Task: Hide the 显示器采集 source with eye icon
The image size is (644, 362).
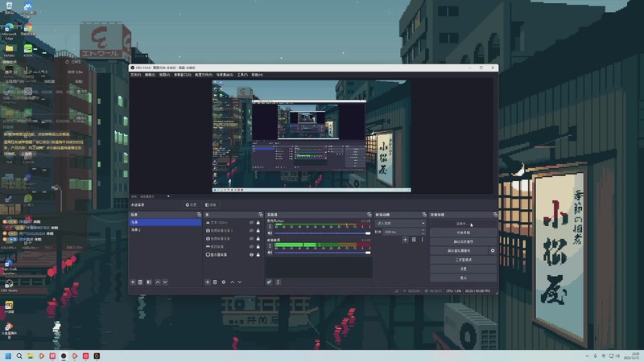Action: pos(251,254)
